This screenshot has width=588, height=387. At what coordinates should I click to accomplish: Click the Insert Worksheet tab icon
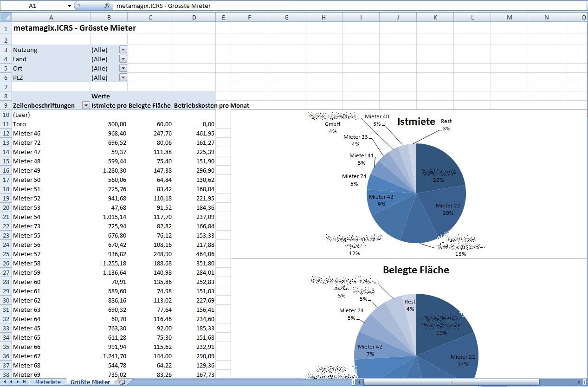pyautogui.click(x=122, y=382)
